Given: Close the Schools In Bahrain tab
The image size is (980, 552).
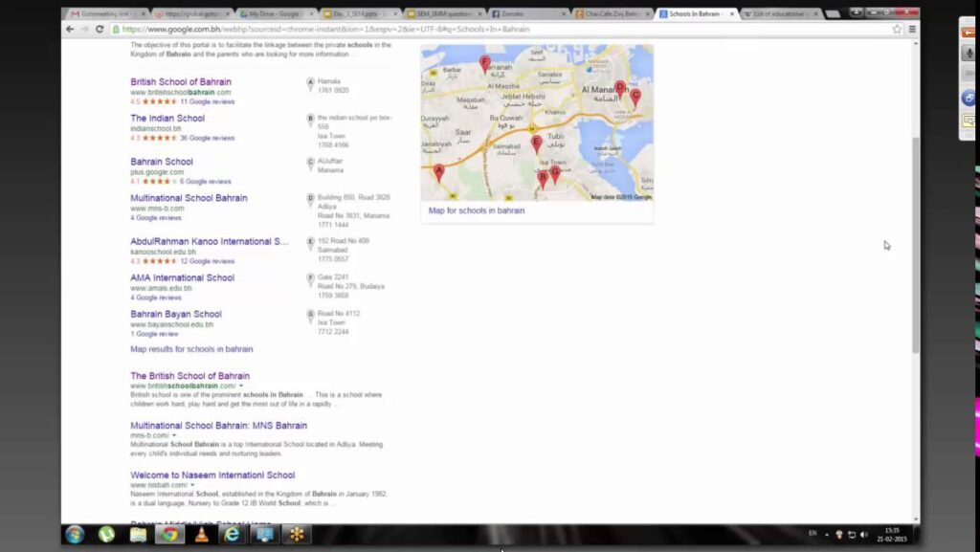Looking at the screenshot, I should (732, 13).
